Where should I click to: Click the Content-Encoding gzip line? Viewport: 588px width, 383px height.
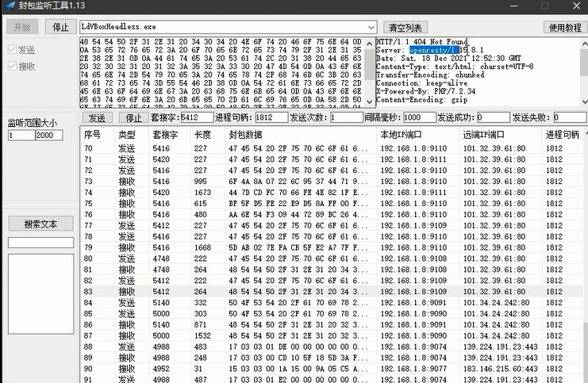point(421,100)
